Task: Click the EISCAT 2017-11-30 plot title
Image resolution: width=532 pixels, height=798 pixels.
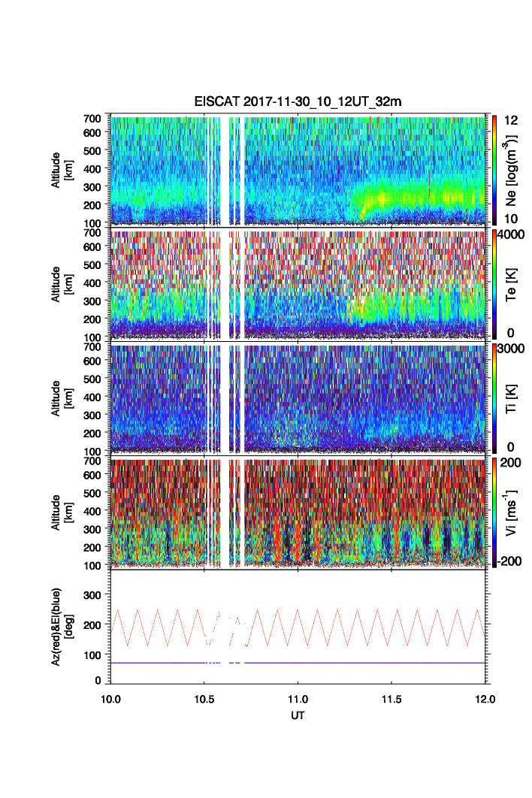Action: [298, 102]
